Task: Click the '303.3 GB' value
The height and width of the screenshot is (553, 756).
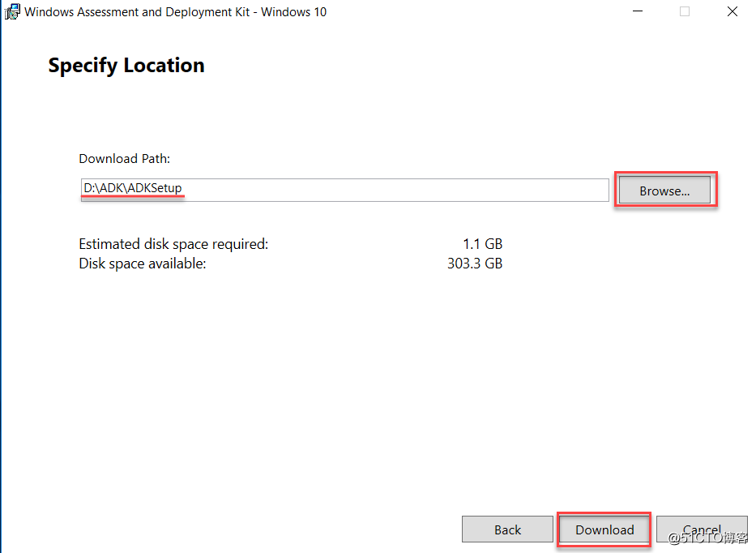Action: point(475,264)
